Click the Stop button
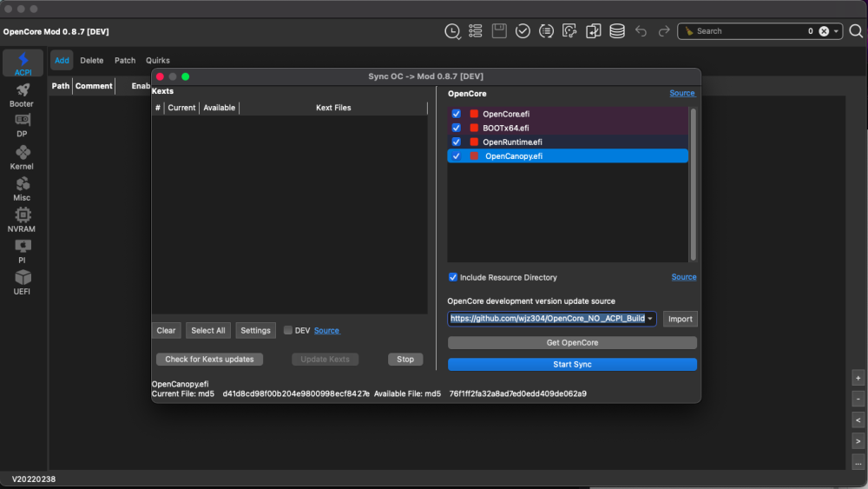This screenshot has width=868, height=489. click(405, 359)
